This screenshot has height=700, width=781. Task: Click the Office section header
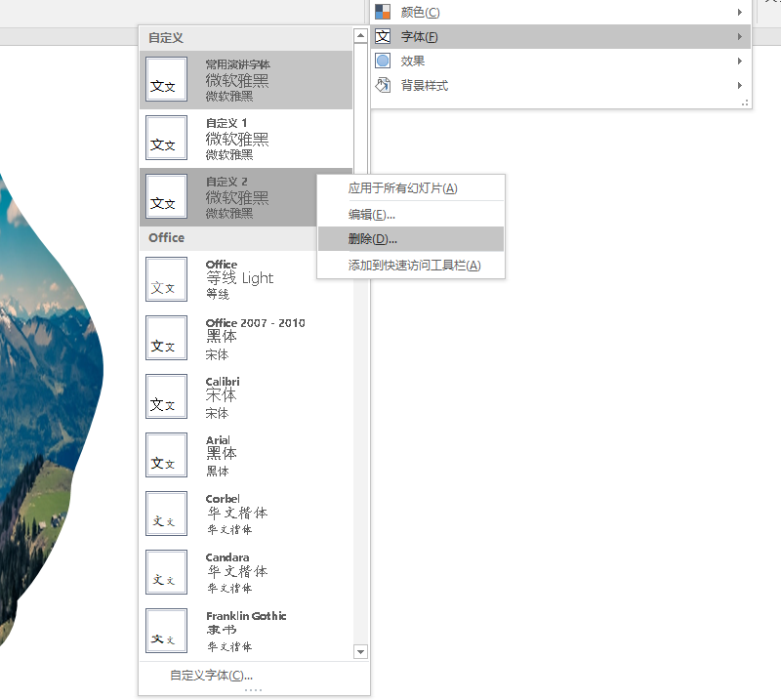point(227,238)
